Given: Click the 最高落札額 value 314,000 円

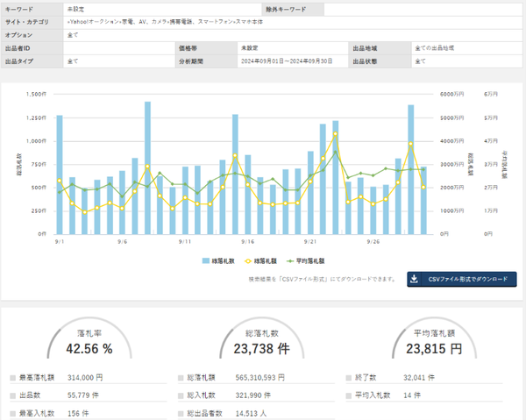Looking at the screenshot, I should 85,378.
